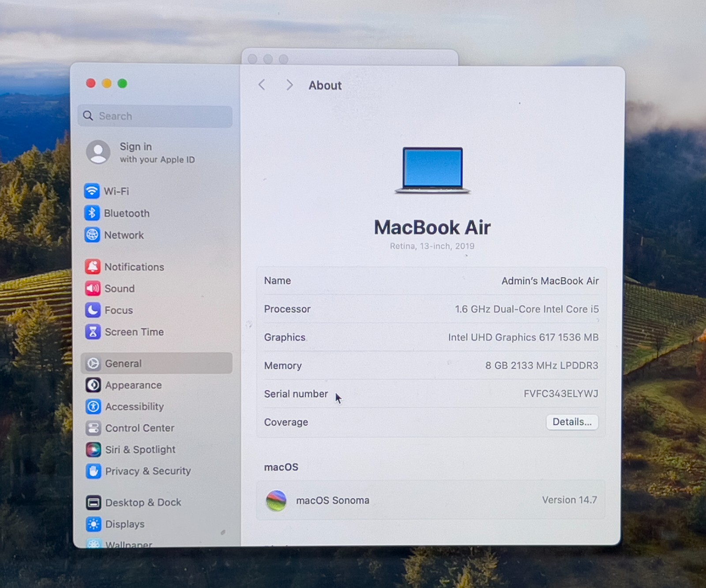
Task: Click the About page title
Action: (325, 86)
